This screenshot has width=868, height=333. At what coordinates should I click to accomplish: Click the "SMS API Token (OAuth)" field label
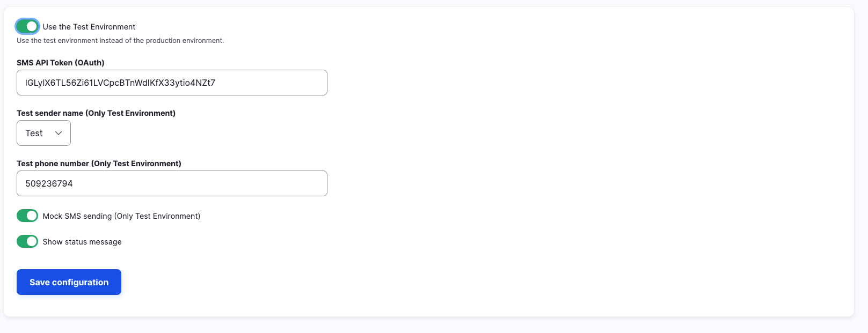tap(61, 63)
